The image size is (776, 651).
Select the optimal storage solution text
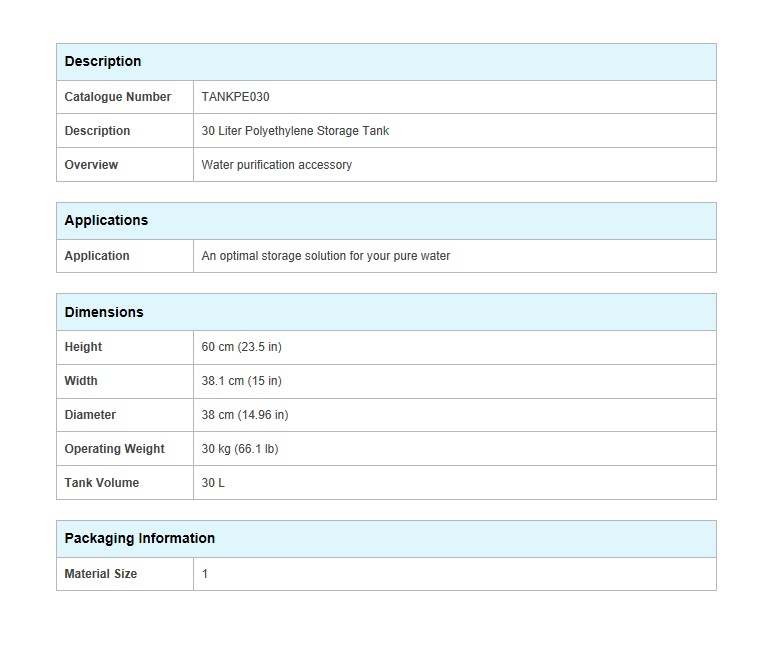[326, 256]
